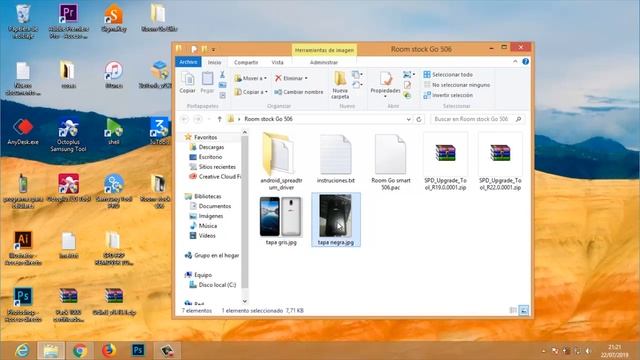Viewport: 640px width, 360px height.
Task: Click the Historial icon in Abrir group
Action: pyautogui.click(x=407, y=96)
